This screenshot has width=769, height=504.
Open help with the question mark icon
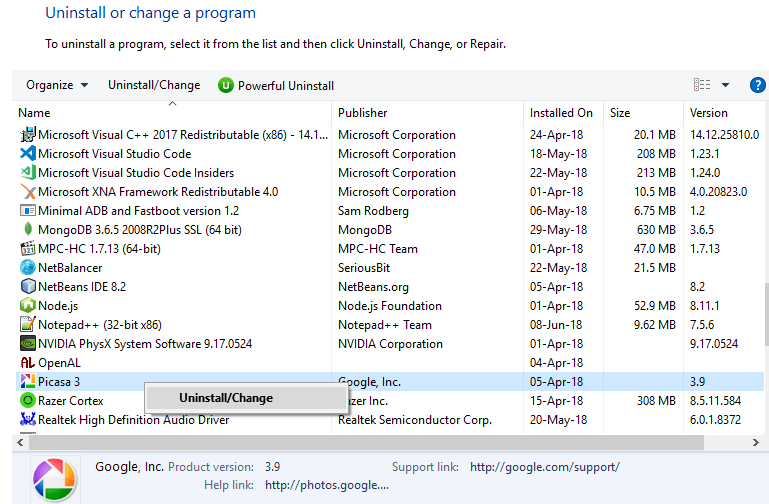click(758, 85)
